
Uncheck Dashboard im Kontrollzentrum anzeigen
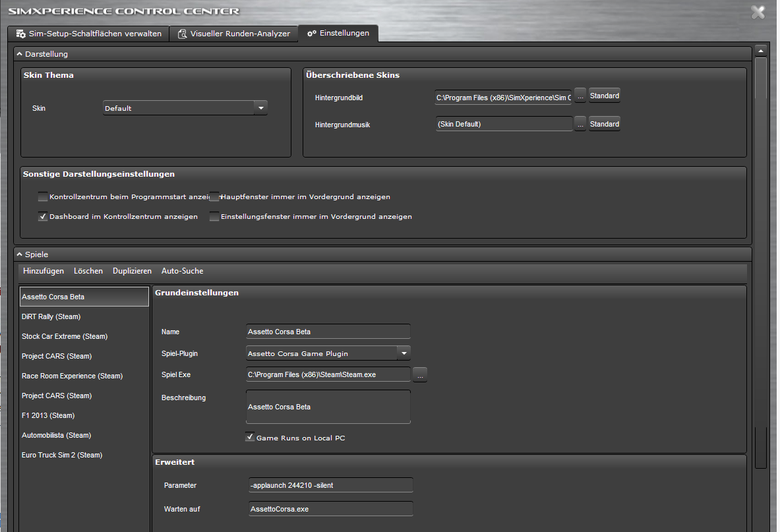[x=43, y=216]
